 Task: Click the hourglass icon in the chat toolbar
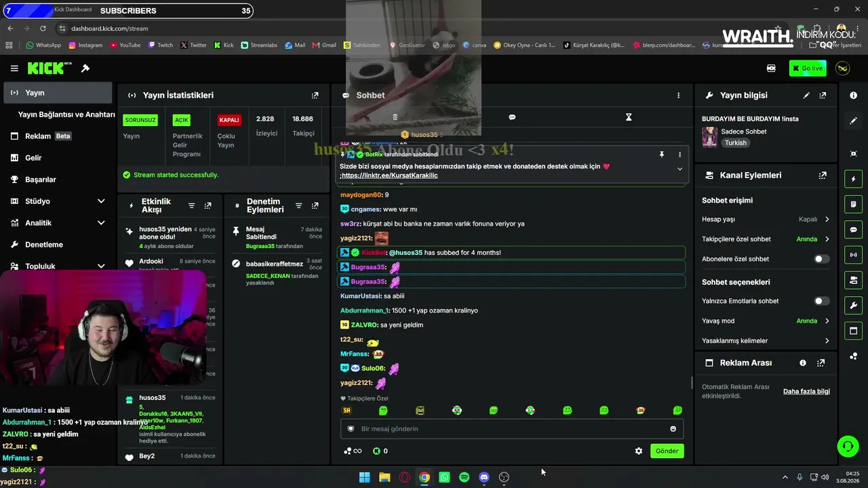[x=629, y=117]
